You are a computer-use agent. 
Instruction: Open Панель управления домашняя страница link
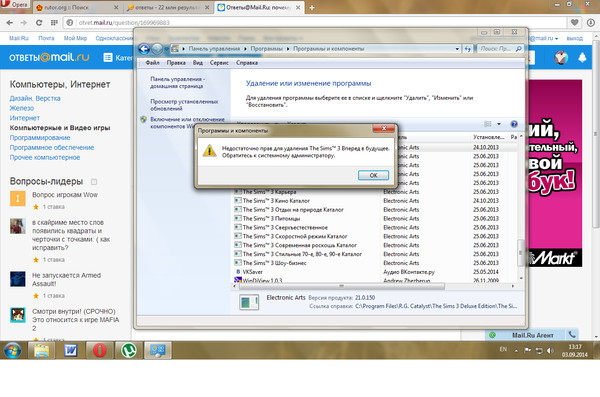click(177, 82)
